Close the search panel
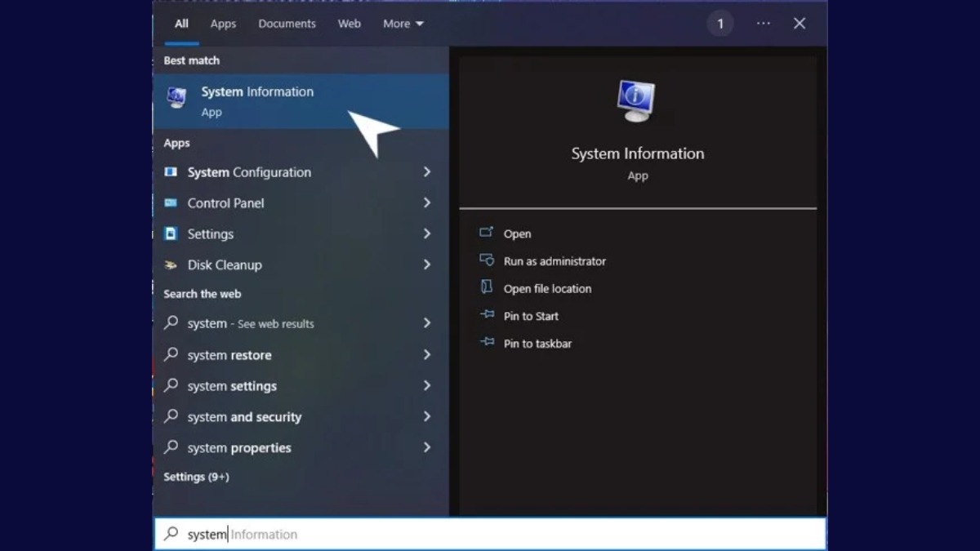This screenshot has height=551, width=980. coord(800,24)
